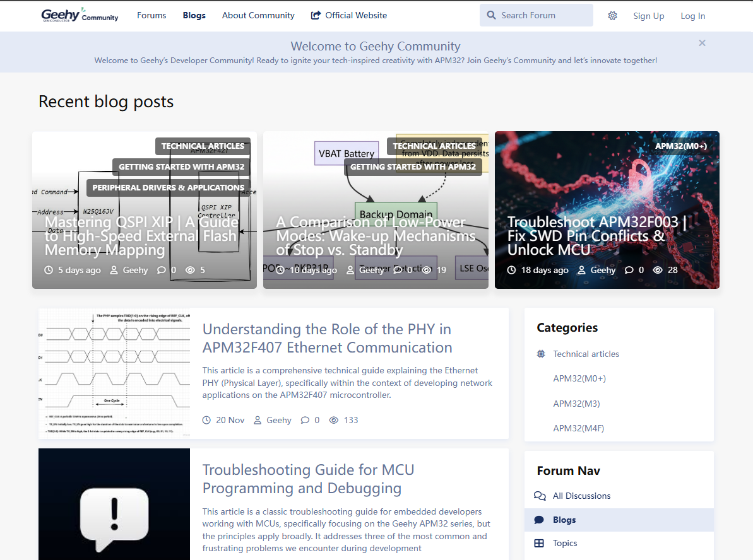Open the Troubleshoot APM32F003 blog card

click(596, 236)
